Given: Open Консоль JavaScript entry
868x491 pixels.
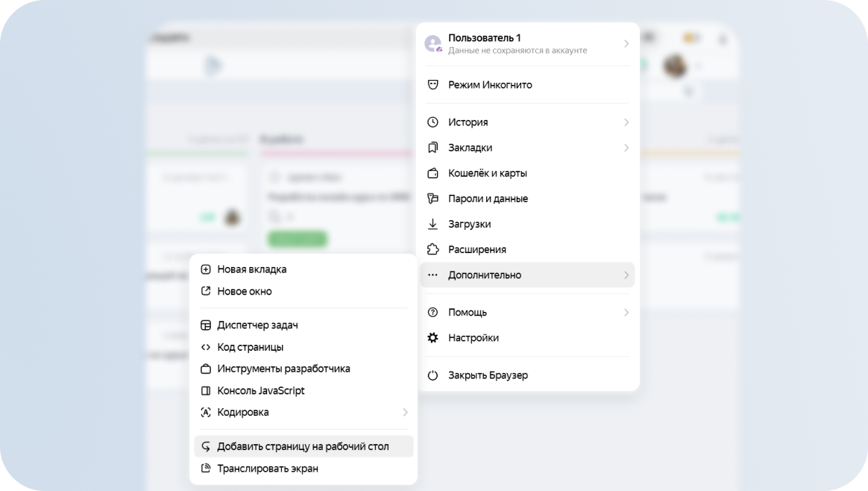Looking at the screenshot, I should [260, 391].
